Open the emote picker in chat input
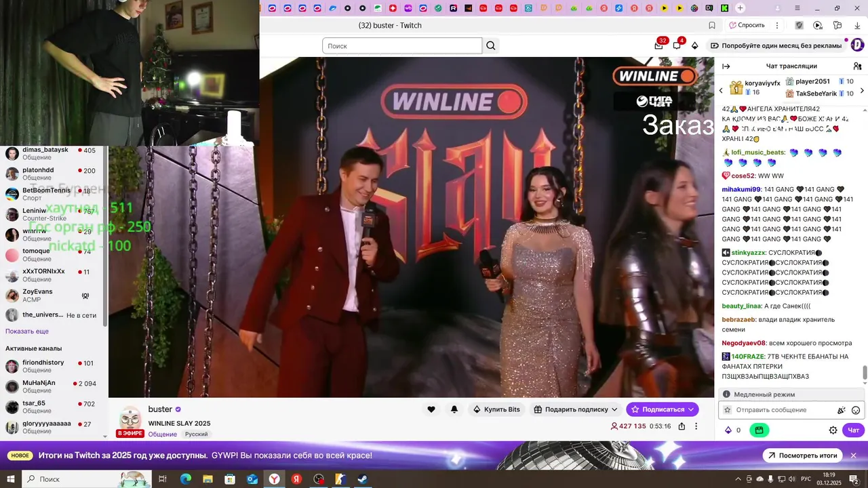 pos(856,410)
